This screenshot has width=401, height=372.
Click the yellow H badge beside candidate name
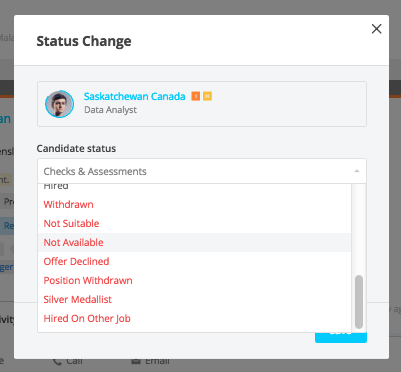tap(207, 96)
